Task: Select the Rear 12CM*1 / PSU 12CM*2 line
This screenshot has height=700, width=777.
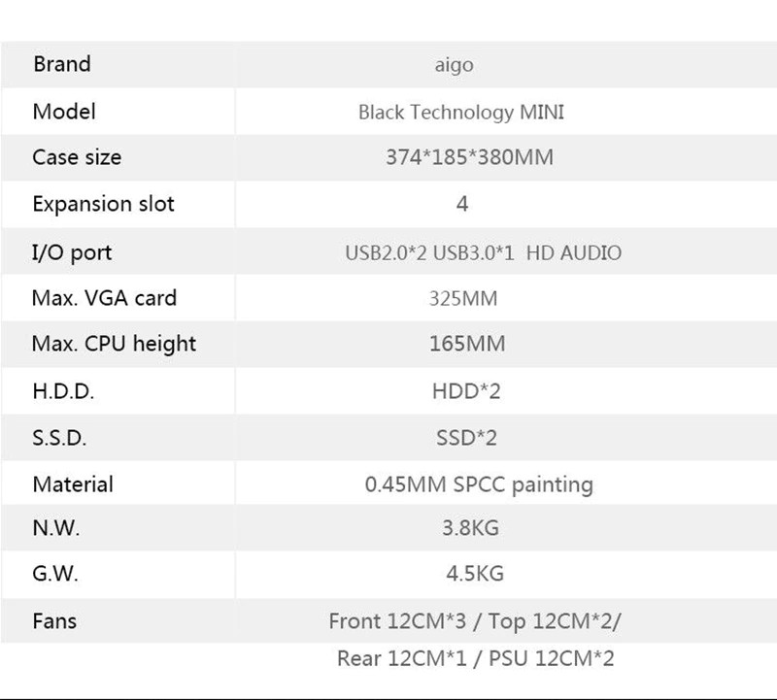Action: 476,658
